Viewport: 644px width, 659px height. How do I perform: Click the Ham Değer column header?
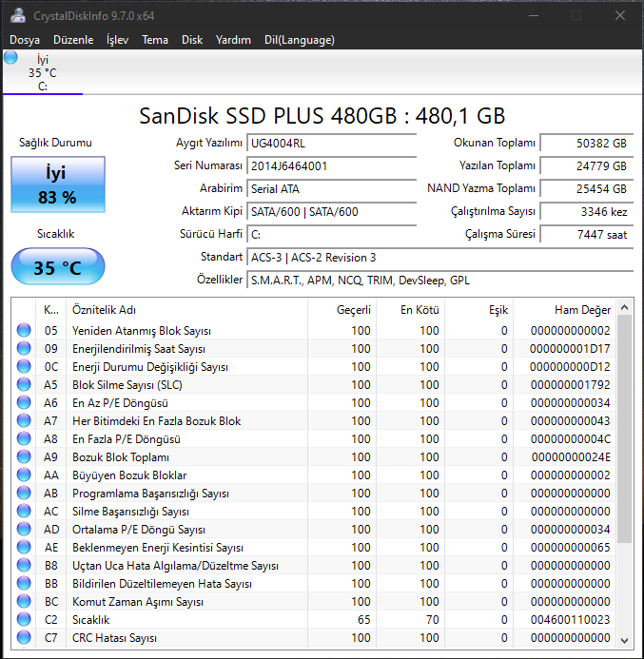[x=564, y=310]
